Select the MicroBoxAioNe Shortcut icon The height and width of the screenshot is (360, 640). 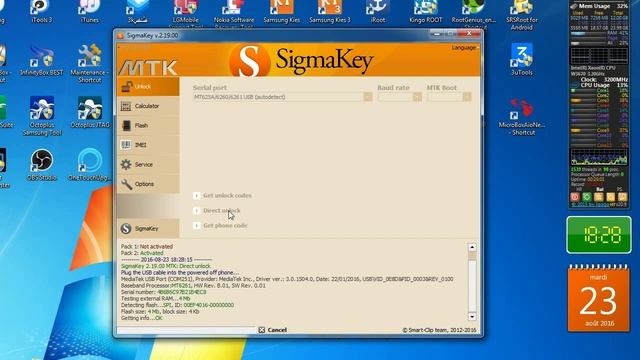pos(522,117)
